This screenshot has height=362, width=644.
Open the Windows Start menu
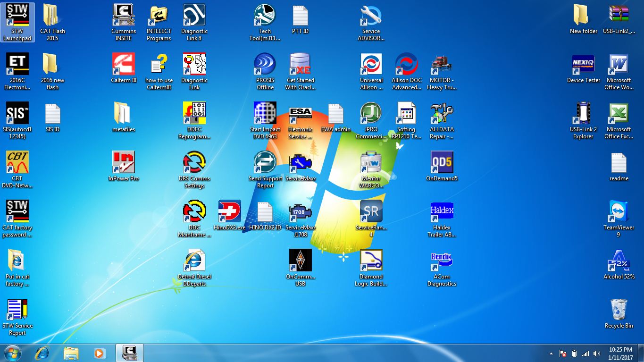(12, 353)
